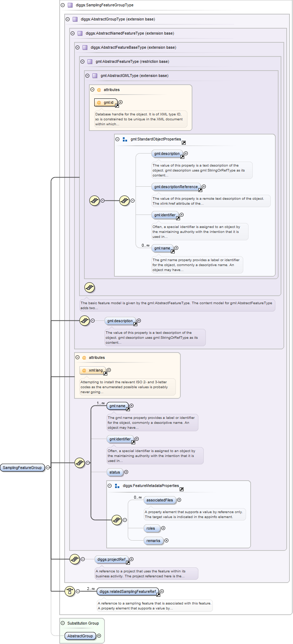
Task: Click the gml:id attribute link arrow icon
Action: [x=117, y=106]
